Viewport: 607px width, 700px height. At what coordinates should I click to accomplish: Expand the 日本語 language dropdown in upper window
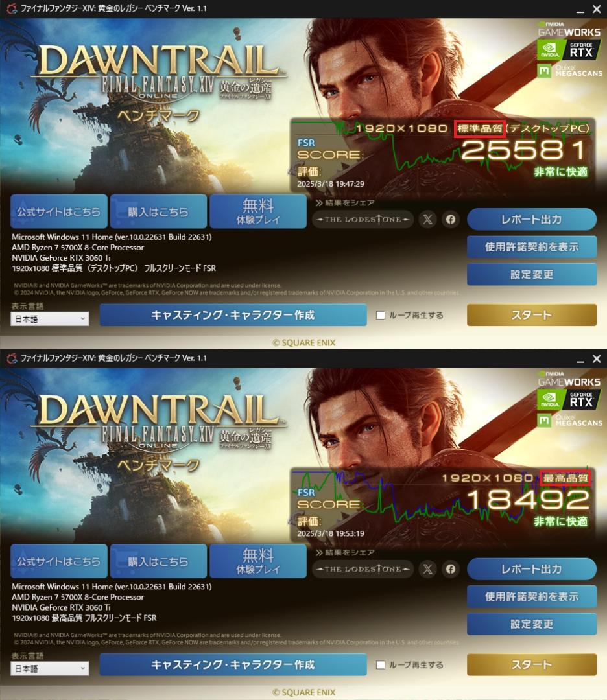coord(49,319)
